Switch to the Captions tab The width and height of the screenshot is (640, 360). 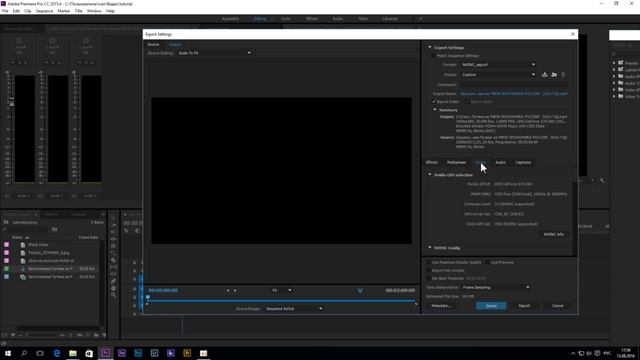523,162
